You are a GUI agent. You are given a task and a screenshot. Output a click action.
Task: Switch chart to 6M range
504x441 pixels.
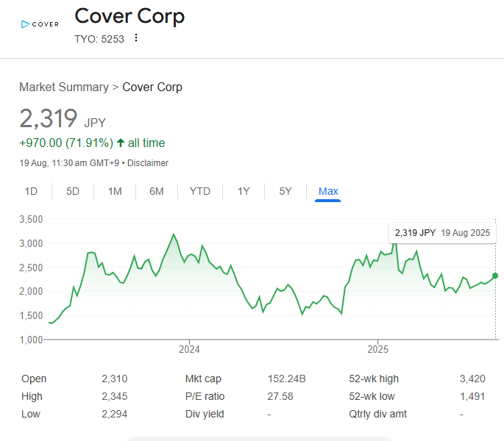[157, 191]
